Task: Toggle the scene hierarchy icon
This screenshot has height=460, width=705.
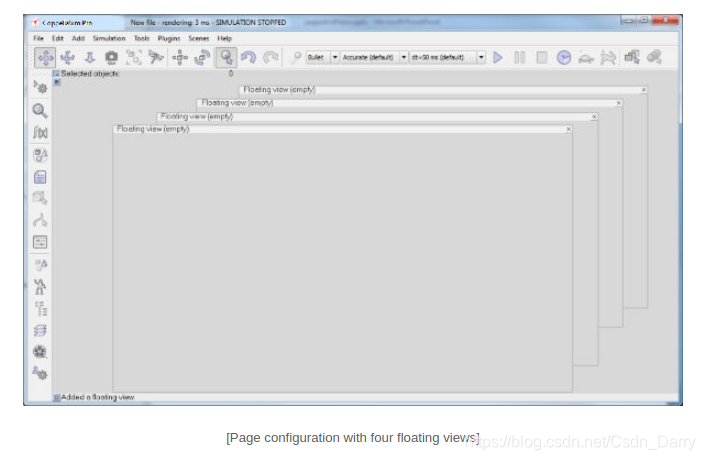Action: point(40,308)
